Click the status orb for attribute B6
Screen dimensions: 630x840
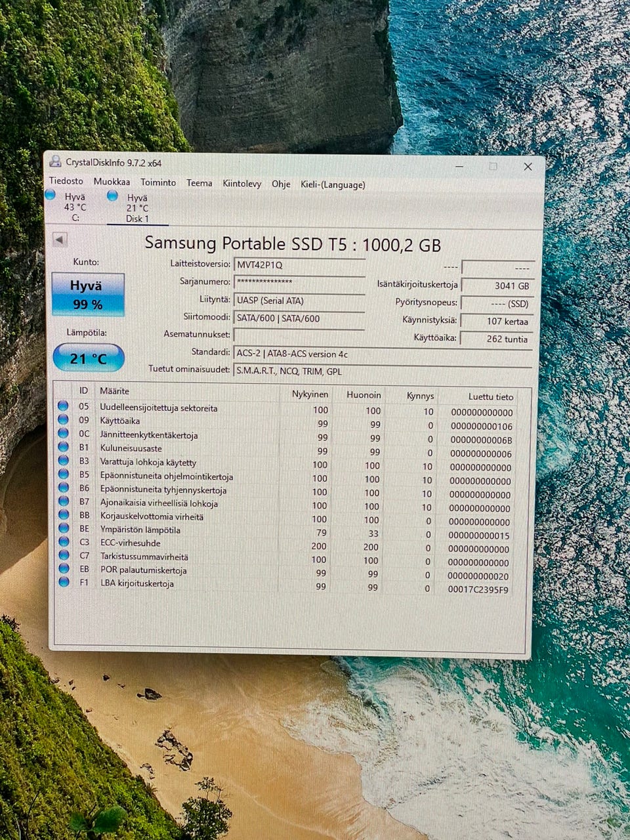(x=63, y=488)
